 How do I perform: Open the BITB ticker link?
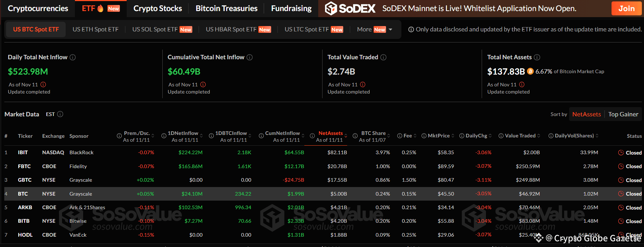pos(24,221)
